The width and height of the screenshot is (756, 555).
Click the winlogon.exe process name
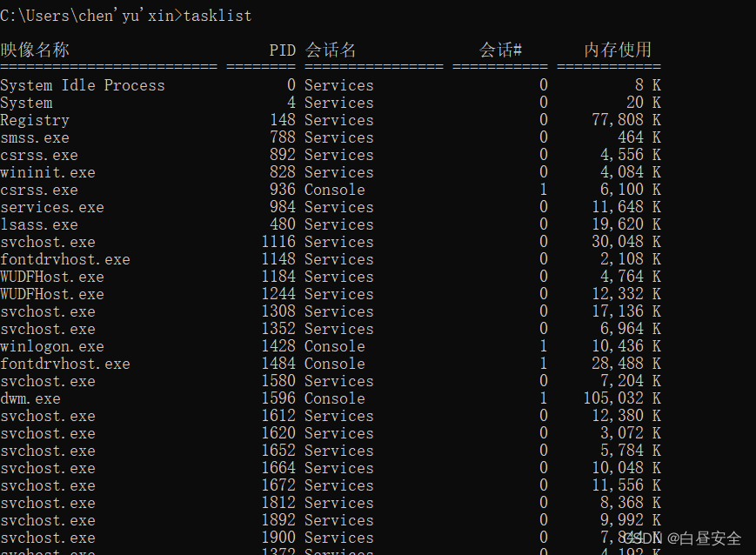pyautogui.click(x=52, y=346)
